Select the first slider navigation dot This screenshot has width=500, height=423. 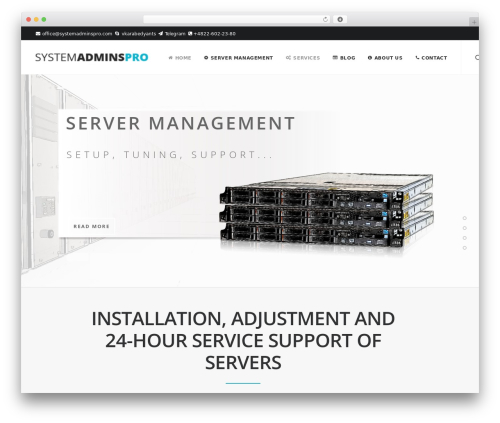465,218
